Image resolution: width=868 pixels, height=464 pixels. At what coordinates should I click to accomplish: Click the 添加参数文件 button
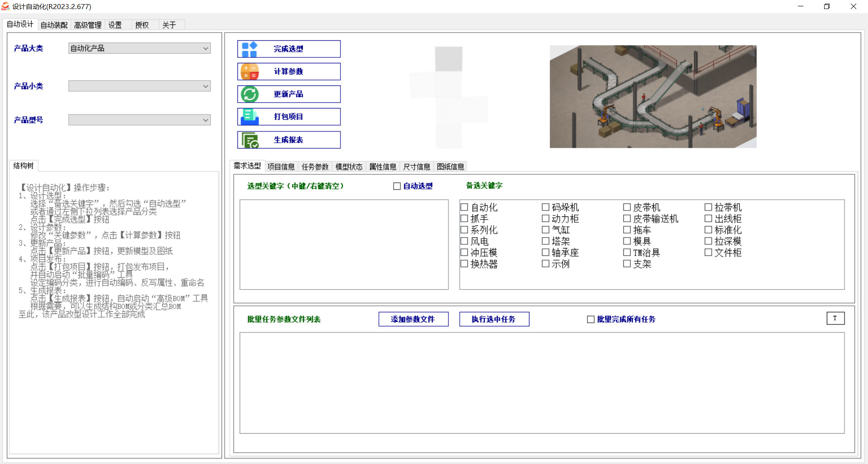(x=413, y=319)
